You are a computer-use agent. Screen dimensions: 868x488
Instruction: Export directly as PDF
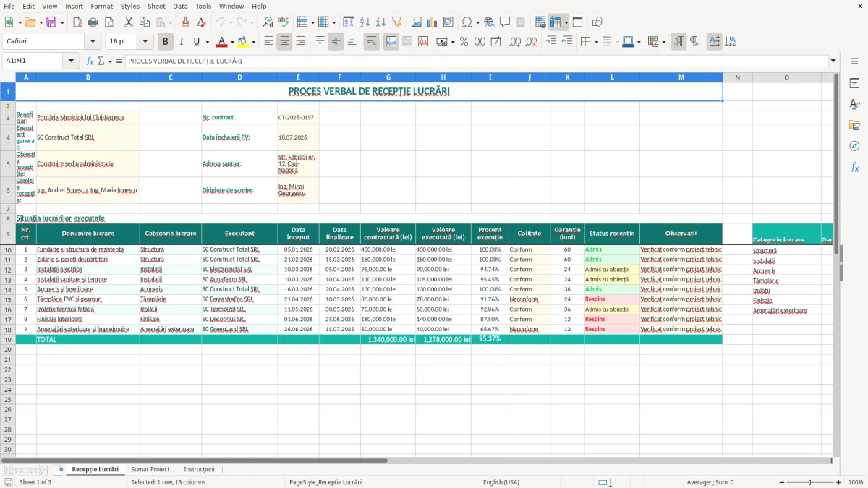click(x=77, y=22)
